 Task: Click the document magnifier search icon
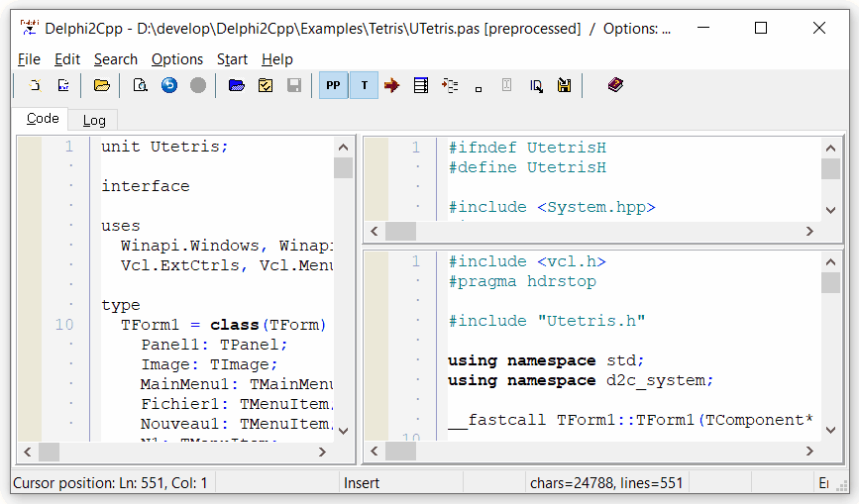click(x=141, y=85)
